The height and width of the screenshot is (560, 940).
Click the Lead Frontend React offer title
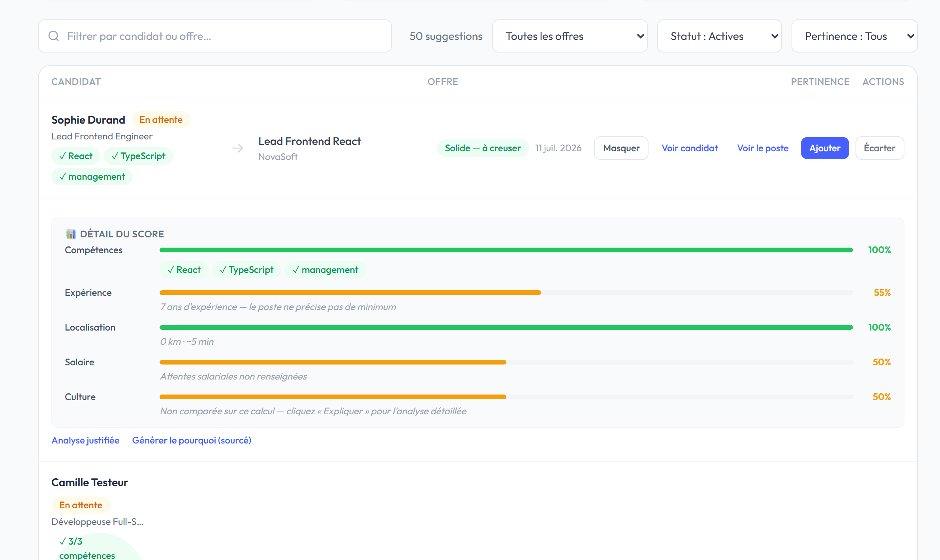pos(310,141)
